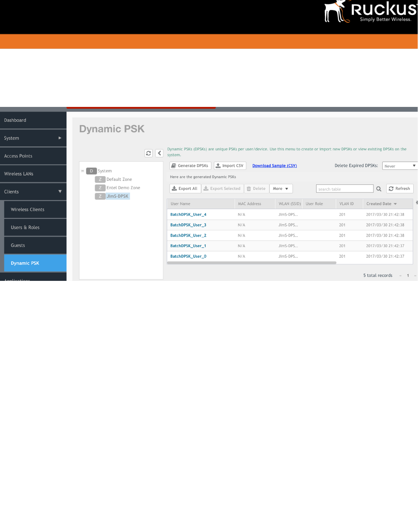Image resolution: width=418 pixels, height=532 pixels.
Task: Click page number 1 in pagination
Action: tap(408, 276)
